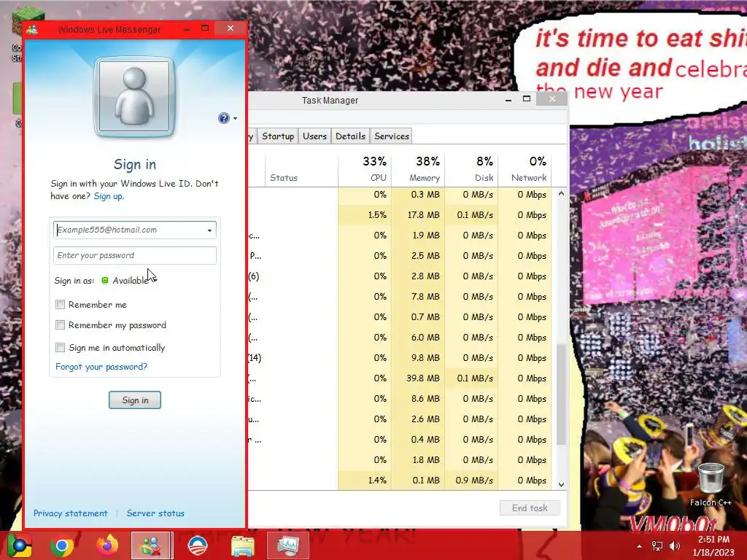The width and height of the screenshot is (747, 560).
Task: Click the Sign up link
Action: coord(109,196)
